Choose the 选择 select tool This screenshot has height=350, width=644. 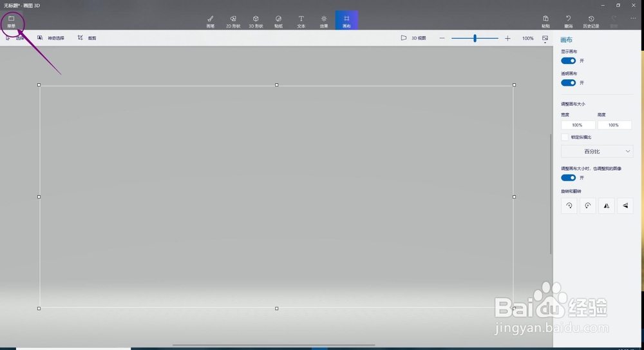(15, 38)
